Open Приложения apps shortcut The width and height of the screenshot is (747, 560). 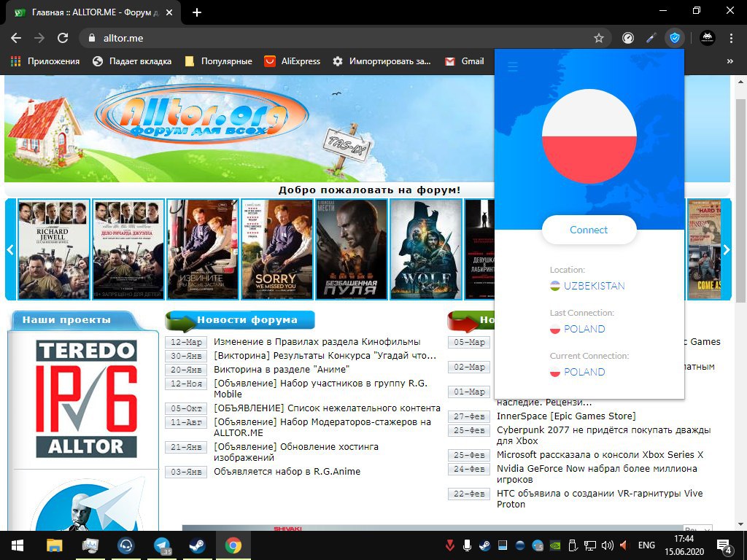pos(45,61)
